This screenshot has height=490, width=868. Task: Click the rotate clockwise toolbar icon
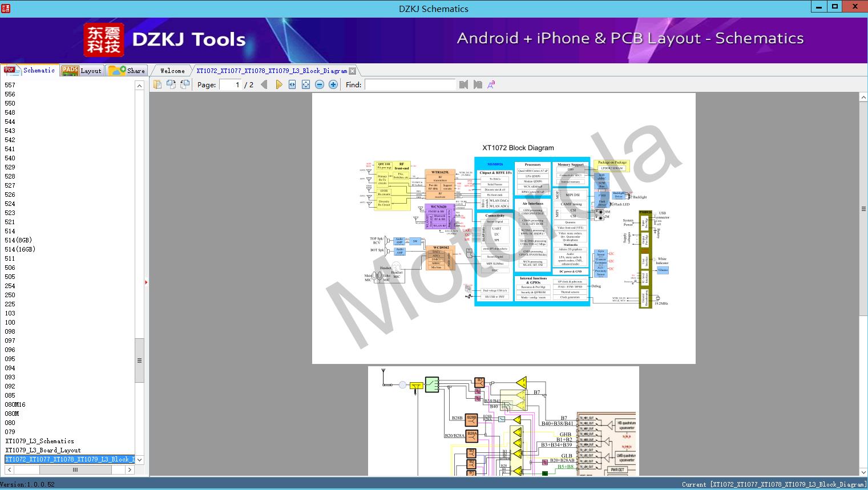click(x=185, y=84)
